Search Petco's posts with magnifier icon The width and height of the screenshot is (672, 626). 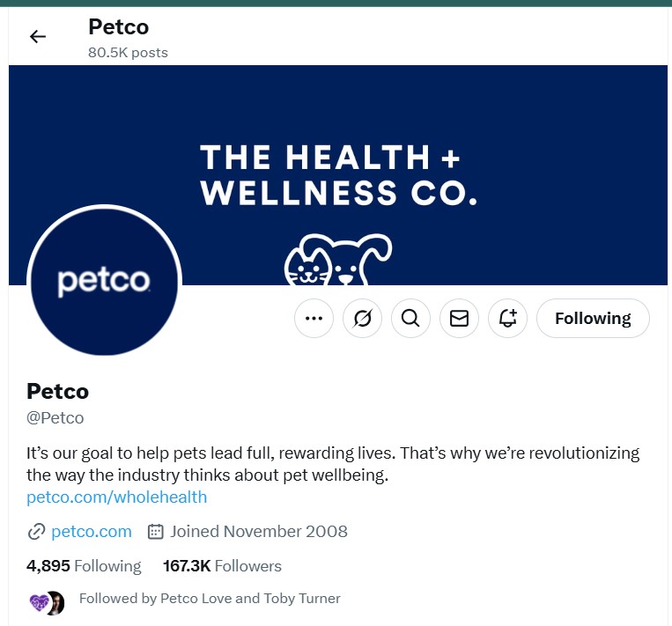pos(410,319)
